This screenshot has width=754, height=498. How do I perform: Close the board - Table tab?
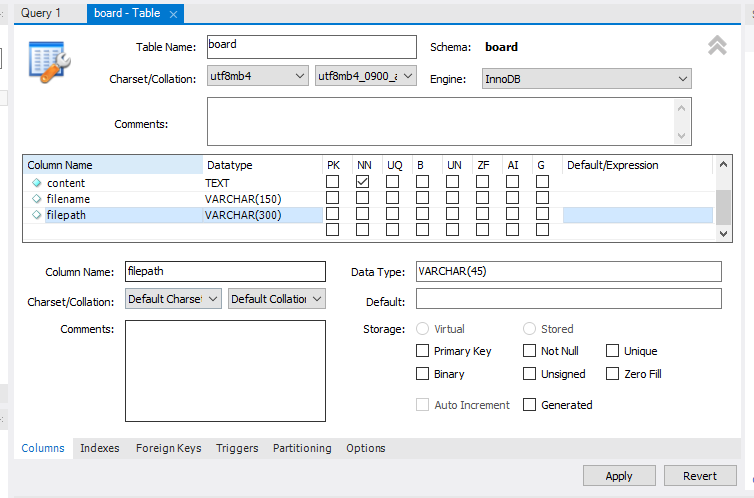(x=174, y=14)
